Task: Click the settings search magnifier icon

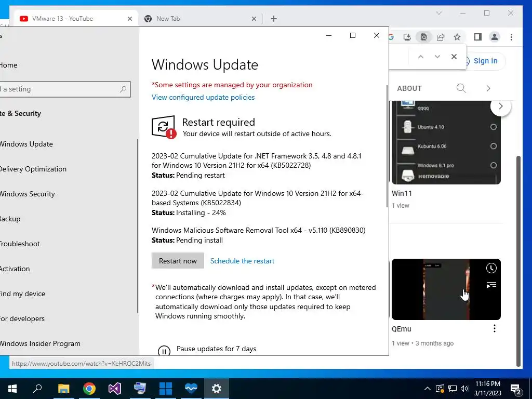Action: [123, 89]
